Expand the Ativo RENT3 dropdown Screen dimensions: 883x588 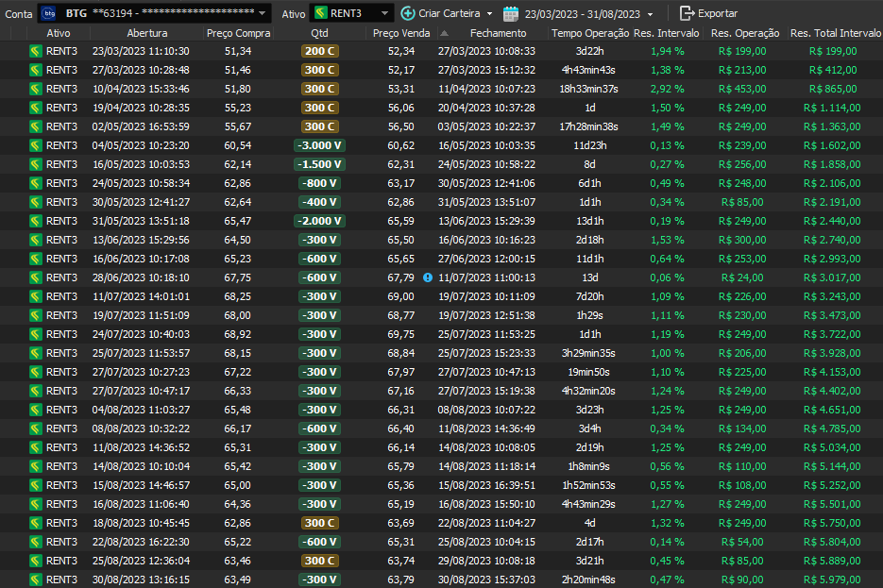click(x=383, y=13)
